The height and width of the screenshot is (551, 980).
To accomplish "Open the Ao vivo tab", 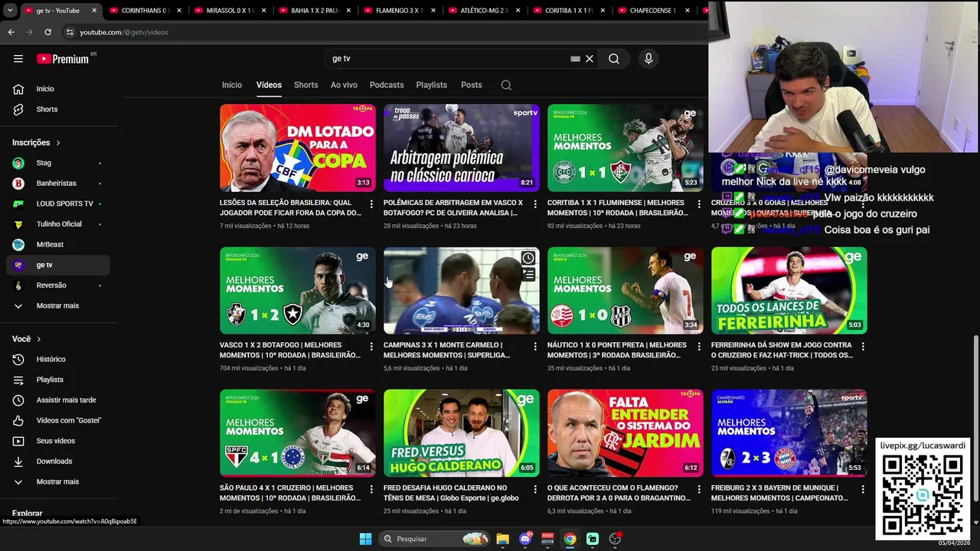I will pyautogui.click(x=344, y=85).
